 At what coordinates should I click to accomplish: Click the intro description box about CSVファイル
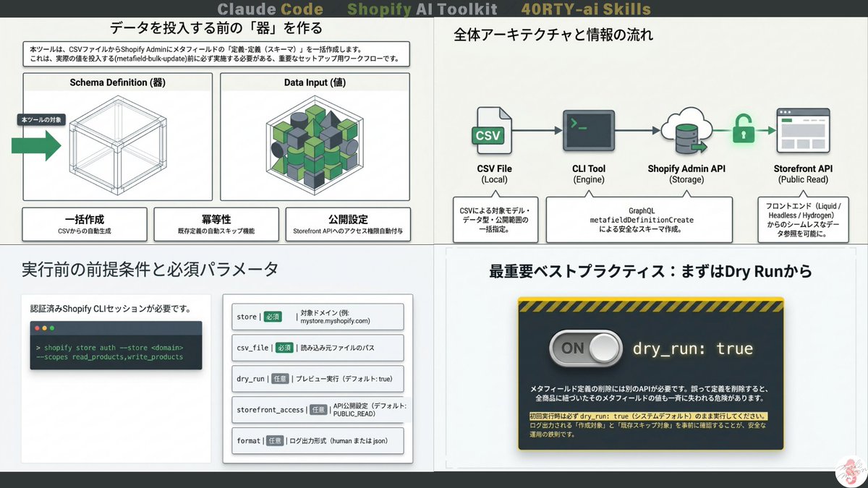216,53
